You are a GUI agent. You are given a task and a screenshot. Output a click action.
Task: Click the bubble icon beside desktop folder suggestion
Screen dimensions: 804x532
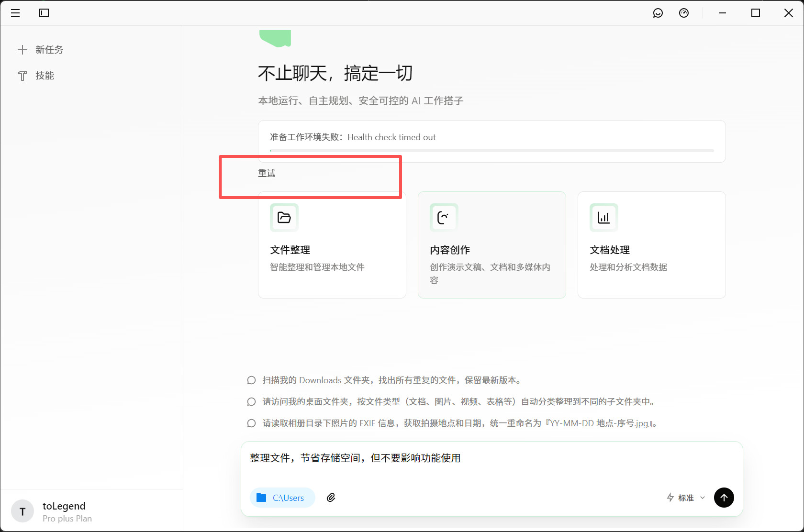click(x=251, y=402)
